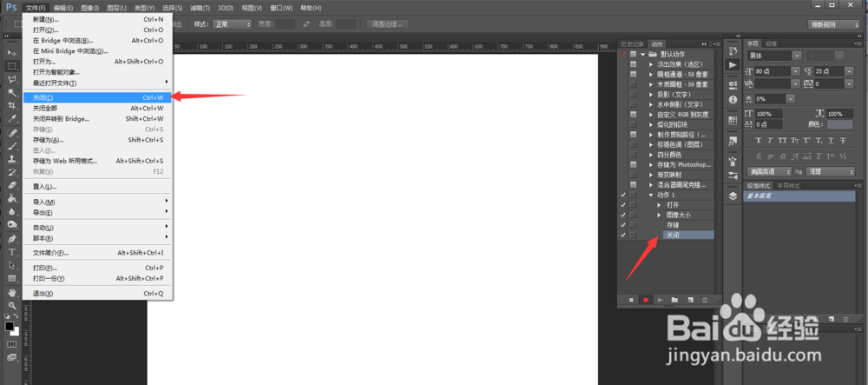The image size is (868, 385).
Task: Select the Path Selection tool
Action: 11,265
